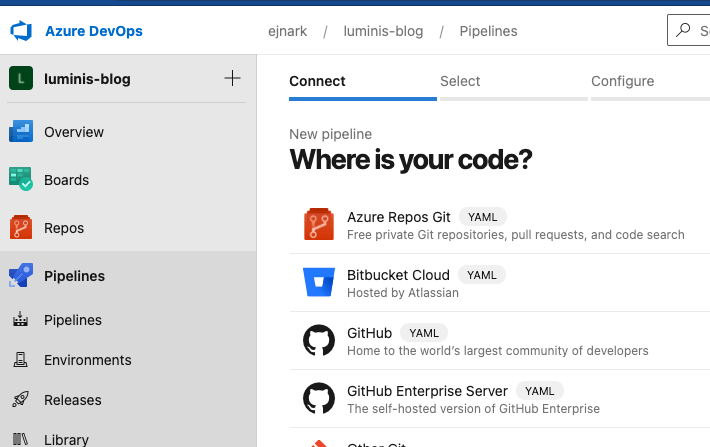Click the 'Where is your code?' heading
Image resolution: width=710 pixels, height=447 pixels.
[x=411, y=159]
